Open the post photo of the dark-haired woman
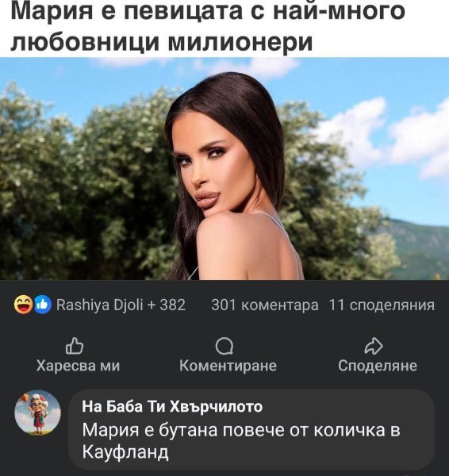Image resolution: width=449 pixels, height=476 pixels. point(224,169)
